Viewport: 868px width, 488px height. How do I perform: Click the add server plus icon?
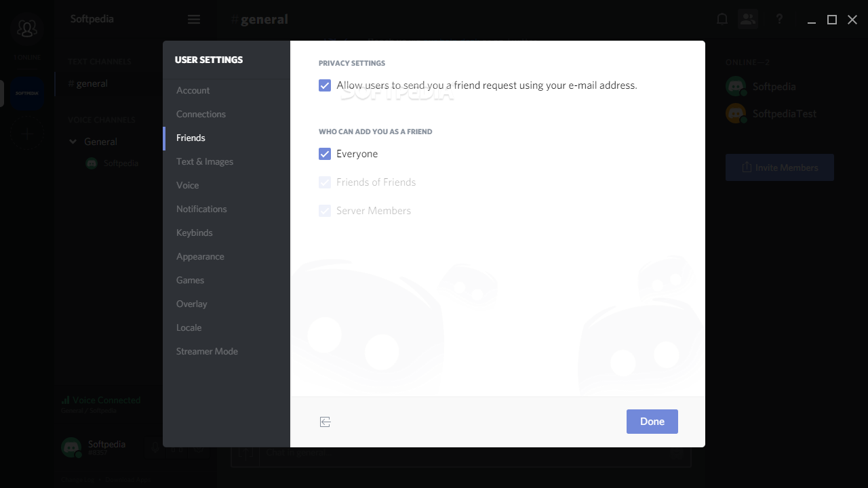tap(27, 134)
